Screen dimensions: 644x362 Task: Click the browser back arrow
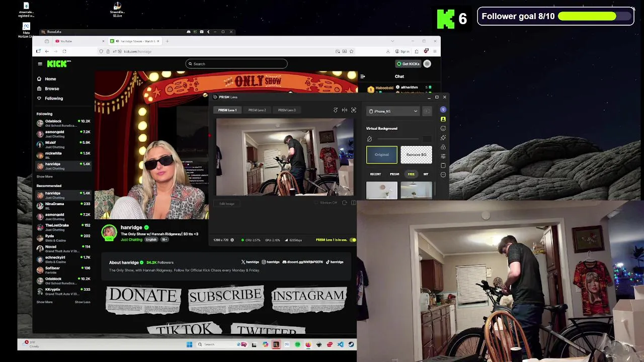pos(47,51)
